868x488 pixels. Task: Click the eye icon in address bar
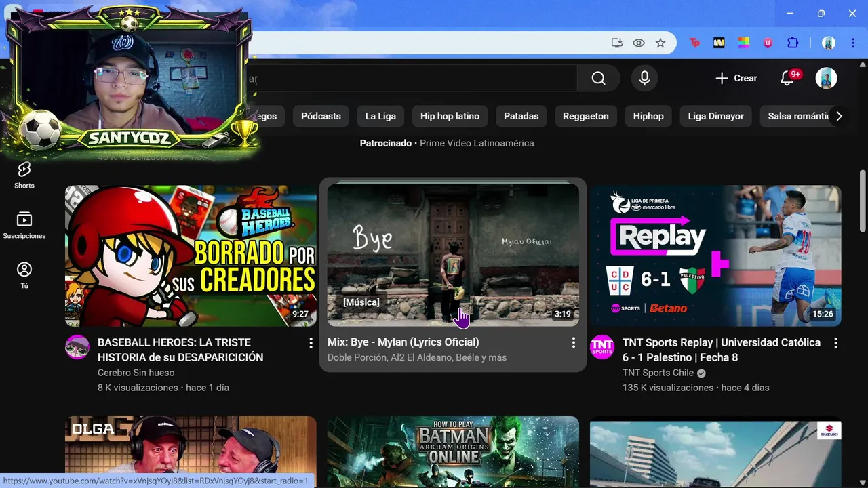[x=639, y=43]
